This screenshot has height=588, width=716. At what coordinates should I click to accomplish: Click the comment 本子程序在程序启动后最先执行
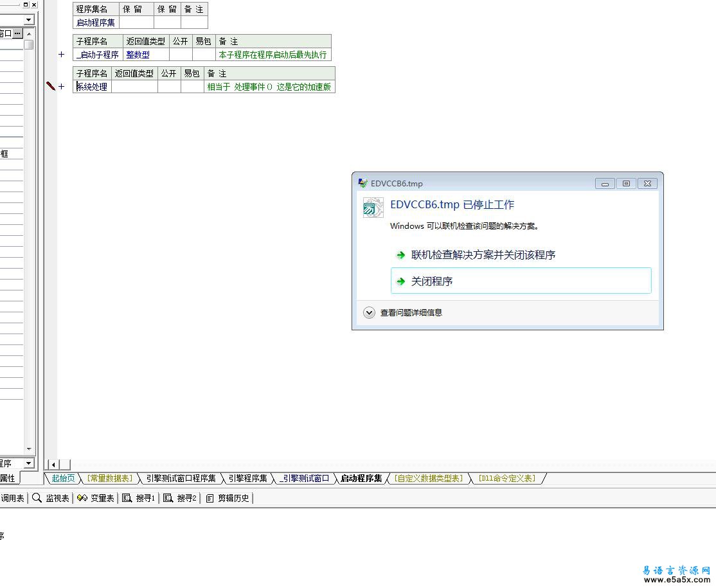pyautogui.click(x=273, y=55)
